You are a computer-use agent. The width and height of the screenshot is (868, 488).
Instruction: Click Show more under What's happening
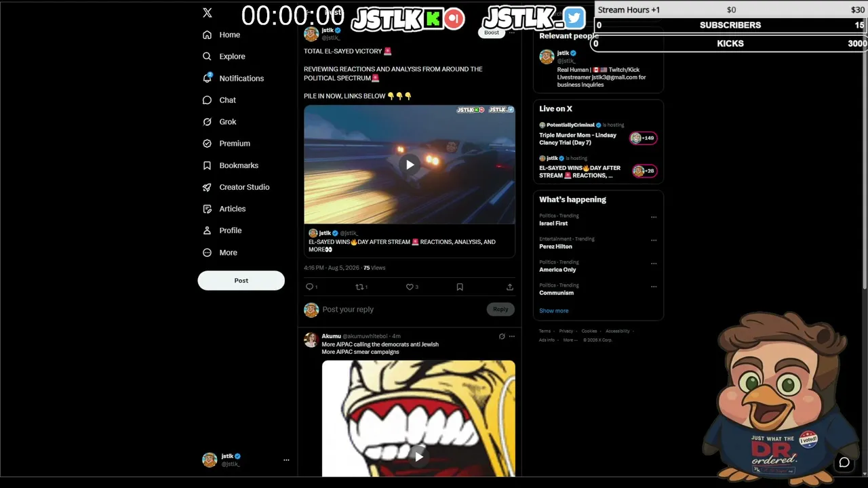553,311
